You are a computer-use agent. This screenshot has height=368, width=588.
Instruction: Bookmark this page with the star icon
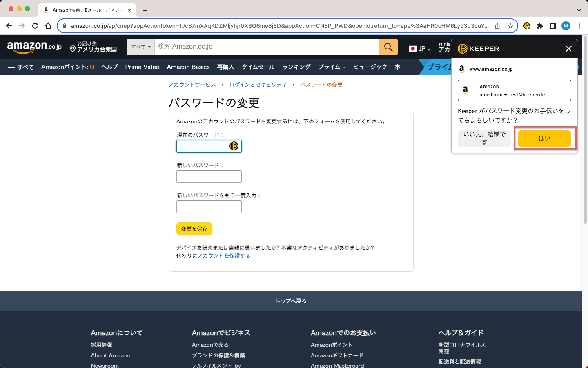510,26
